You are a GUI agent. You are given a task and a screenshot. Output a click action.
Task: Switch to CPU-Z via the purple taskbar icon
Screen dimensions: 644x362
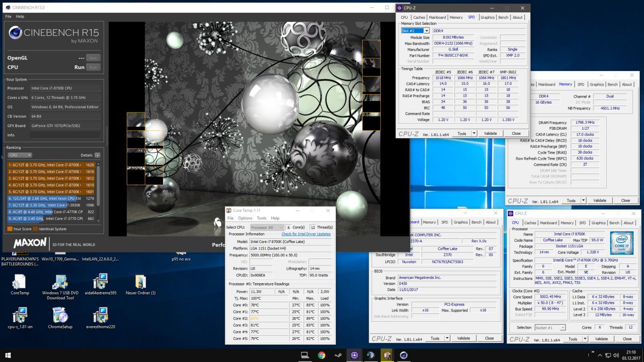tap(354, 355)
